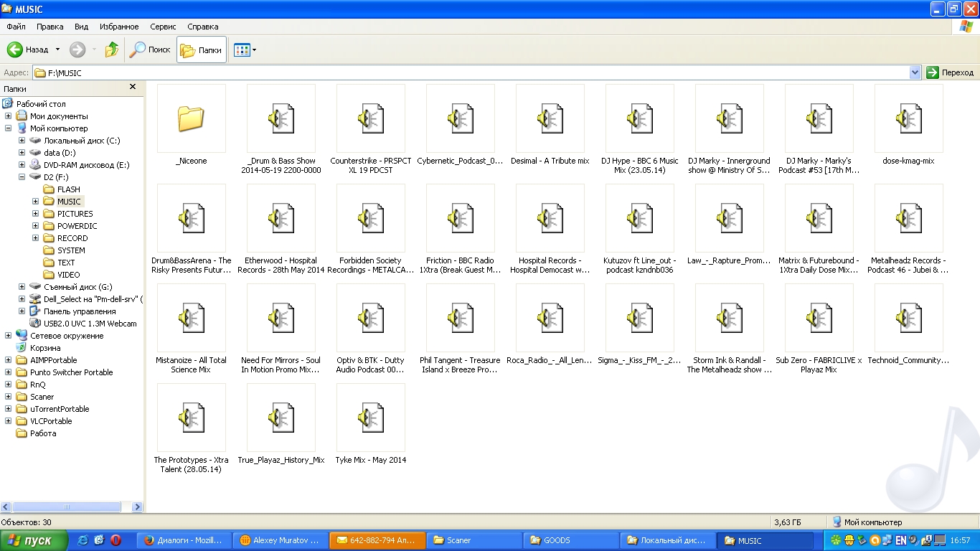Image resolution: width=980 pixels, height=551 pixels.
Task: Expand Сетевое окружение node
Action: point(8,336)
